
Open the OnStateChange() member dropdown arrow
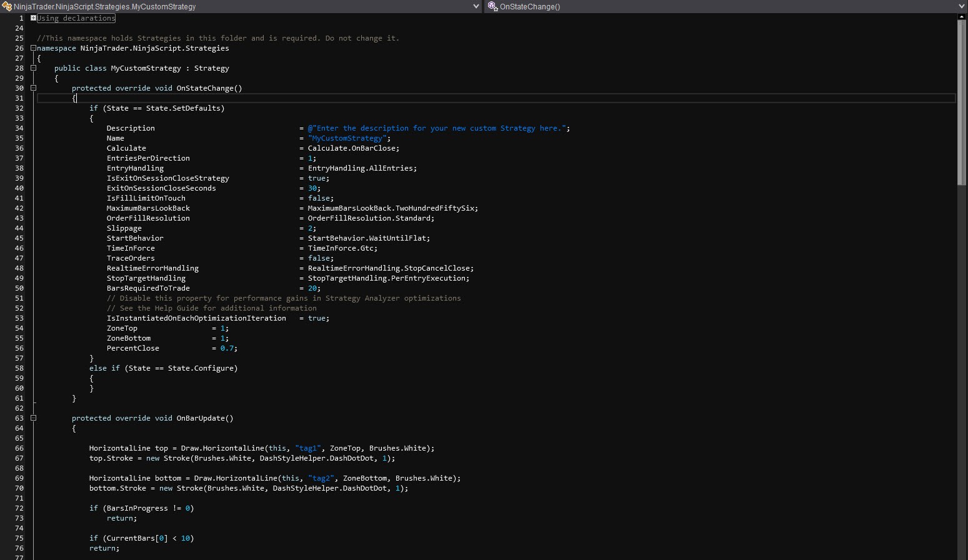click(962, 6)
